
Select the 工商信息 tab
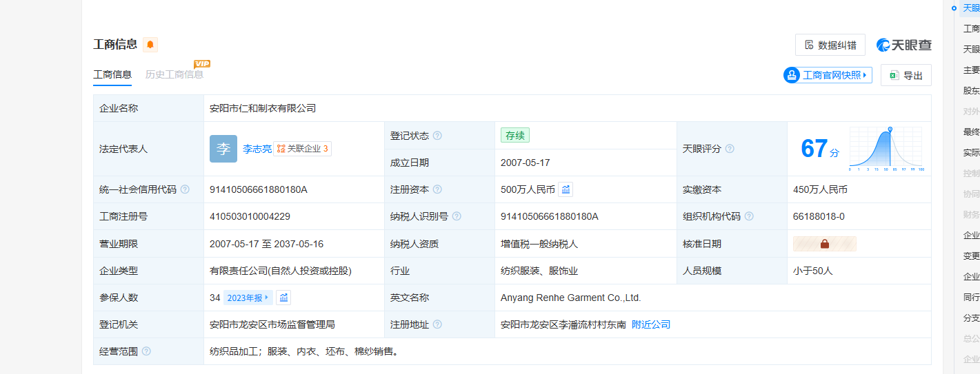point(112,74)
